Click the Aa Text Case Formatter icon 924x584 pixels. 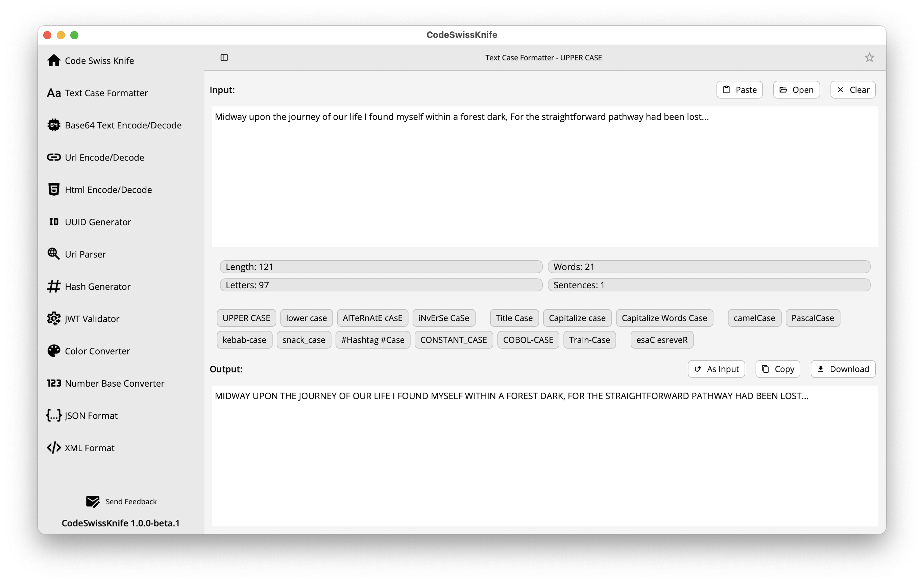tap(54, 93)
